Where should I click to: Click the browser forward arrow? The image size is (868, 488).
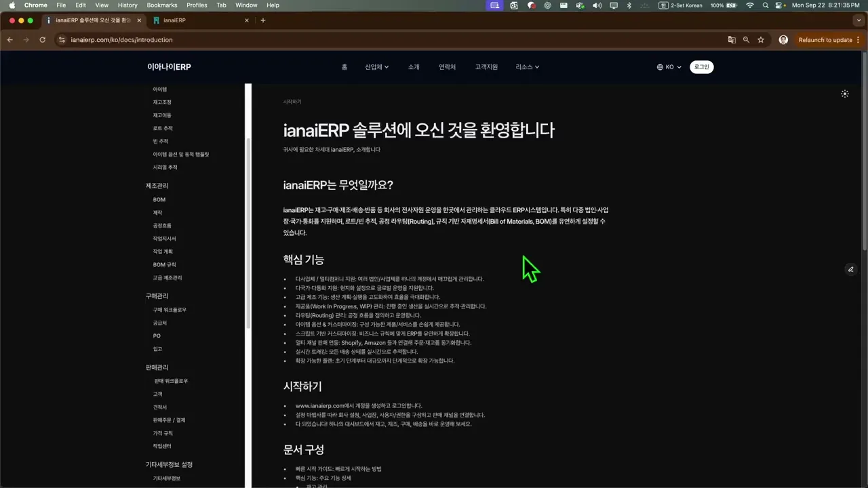point(26,40)
